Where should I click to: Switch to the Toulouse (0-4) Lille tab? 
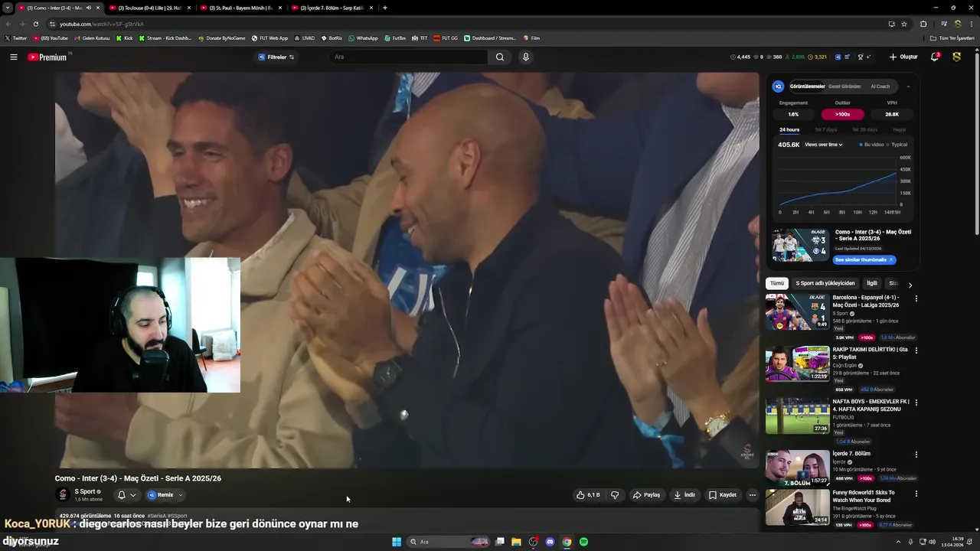(x=149, y=8)
